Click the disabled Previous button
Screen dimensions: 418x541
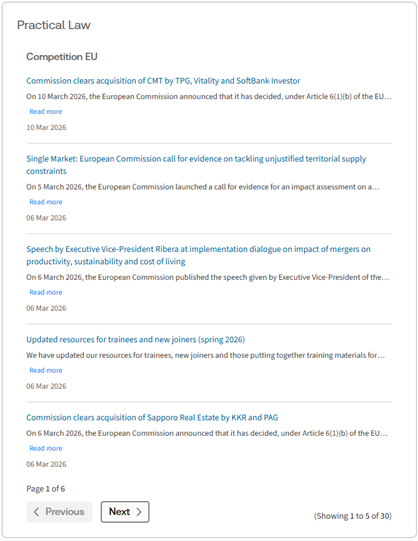point(59,512)
